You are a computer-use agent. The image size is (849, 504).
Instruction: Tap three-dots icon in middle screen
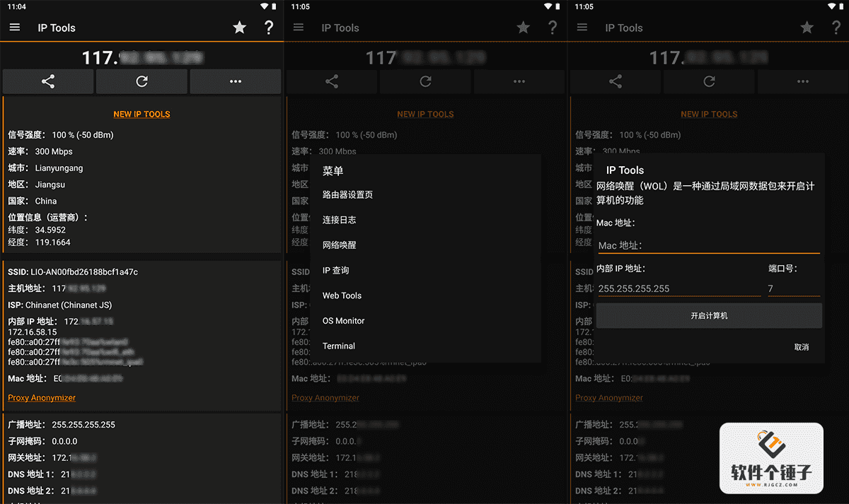click(x=519, y=81)
